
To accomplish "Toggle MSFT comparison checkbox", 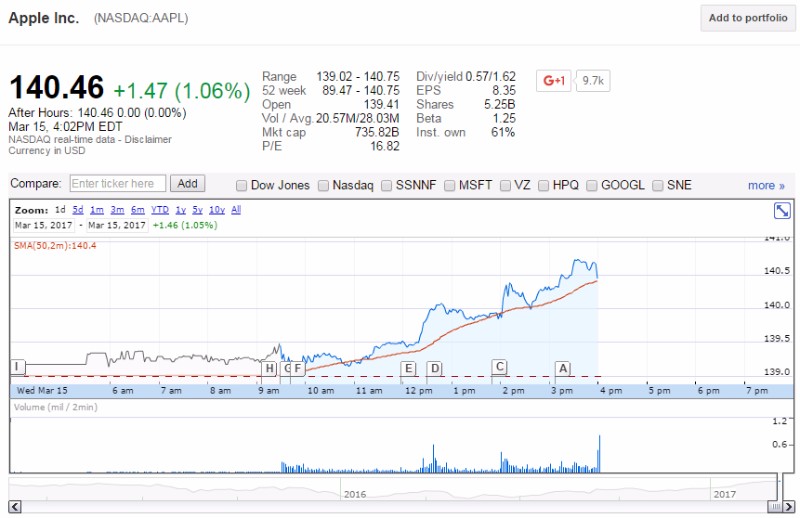I will [x=449, y=186].
